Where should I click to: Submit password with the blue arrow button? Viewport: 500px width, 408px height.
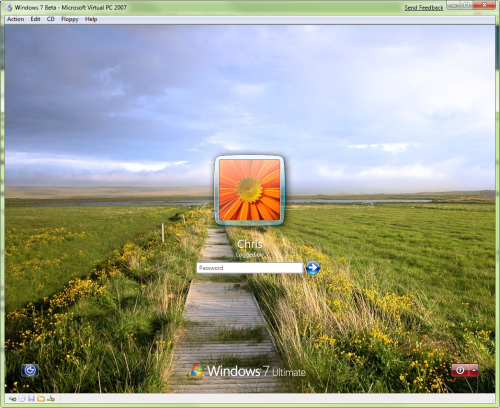point(313,268)
